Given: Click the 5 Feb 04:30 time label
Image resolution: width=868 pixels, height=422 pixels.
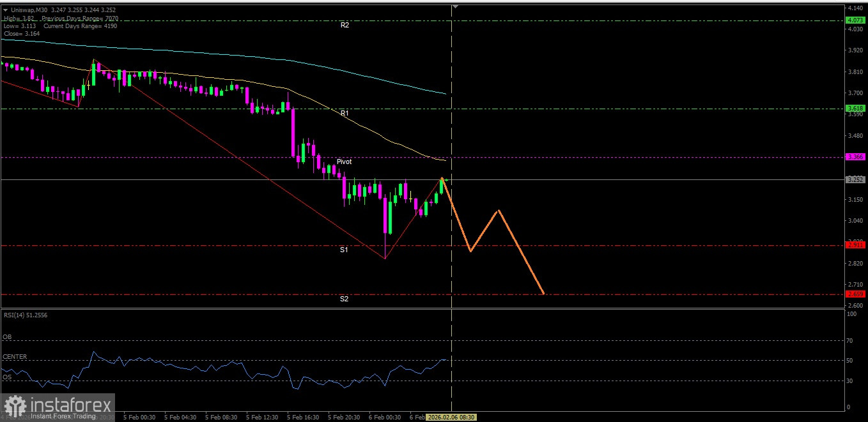Looking at the screenshot, I should (180, 417).
